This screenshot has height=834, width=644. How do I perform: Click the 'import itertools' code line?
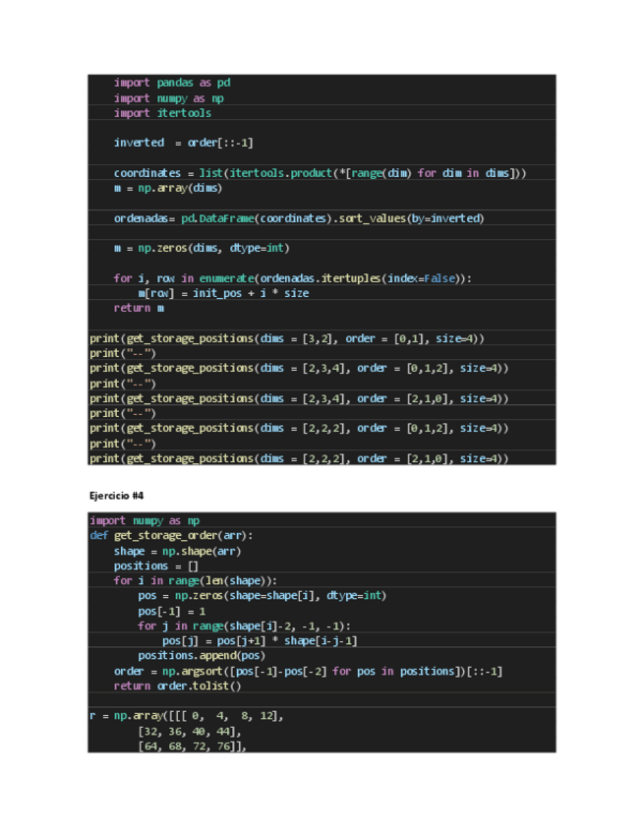tap(162, 113)
